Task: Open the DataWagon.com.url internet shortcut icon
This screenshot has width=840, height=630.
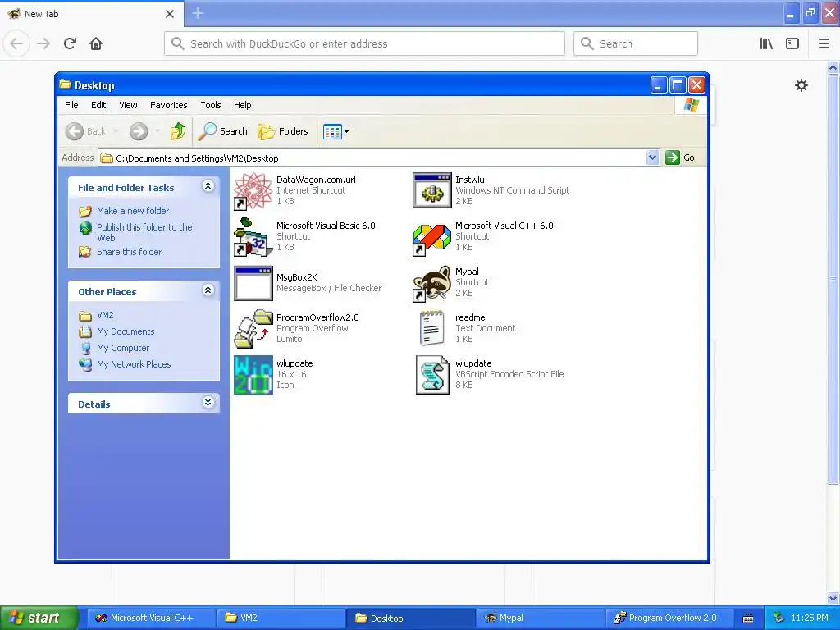Action: (253, 191)
